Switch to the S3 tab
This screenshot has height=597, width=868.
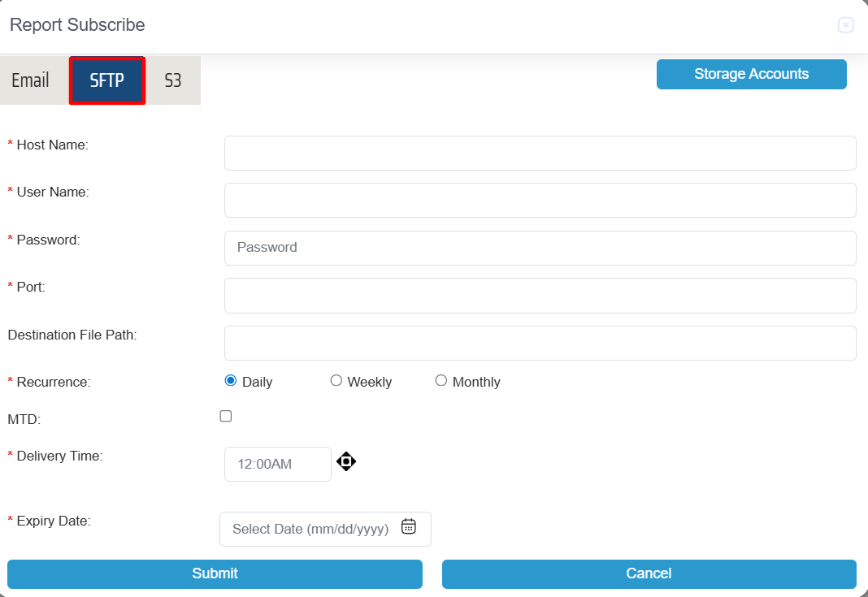pos(173,80)
